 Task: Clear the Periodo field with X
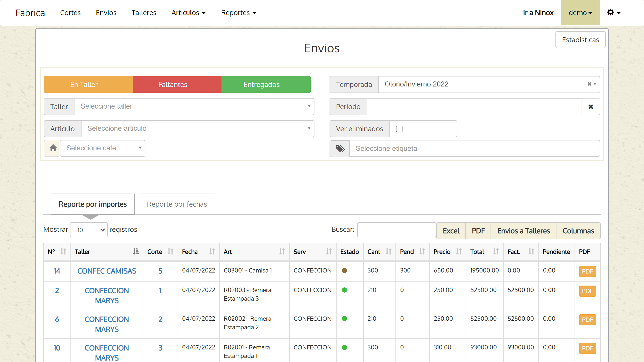point(591,107)
